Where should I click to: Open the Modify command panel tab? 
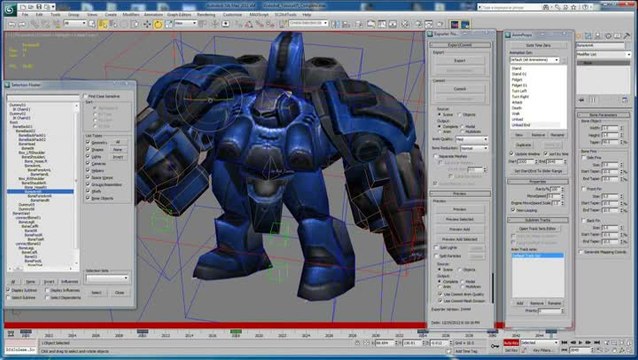tap(588, 36)
